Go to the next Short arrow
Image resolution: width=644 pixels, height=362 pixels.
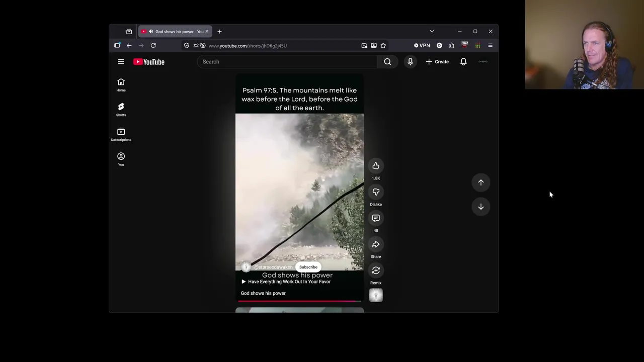tap(481, 207)
